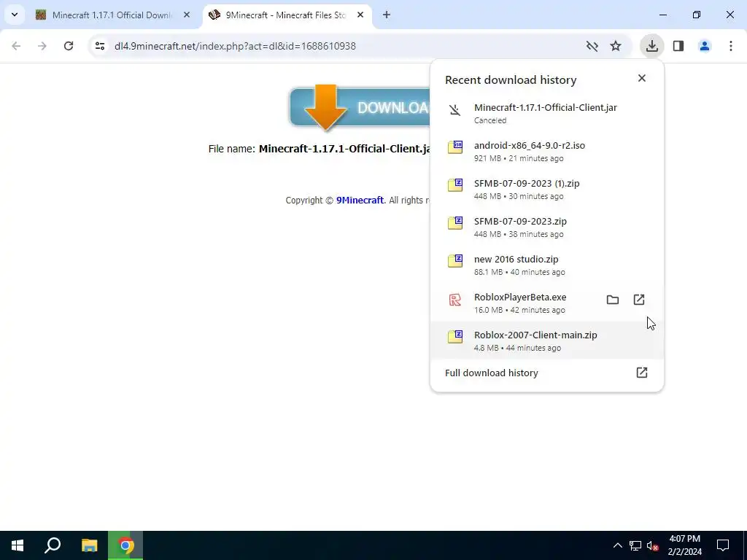
Task: Bookmark this page with the star icon
Action: click(x=616, y=46)
